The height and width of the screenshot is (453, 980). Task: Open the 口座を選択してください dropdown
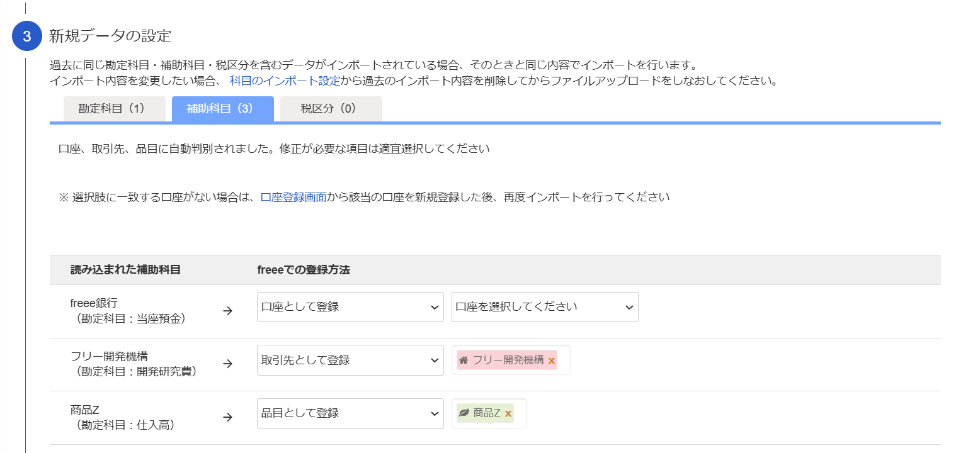[545, 307]
